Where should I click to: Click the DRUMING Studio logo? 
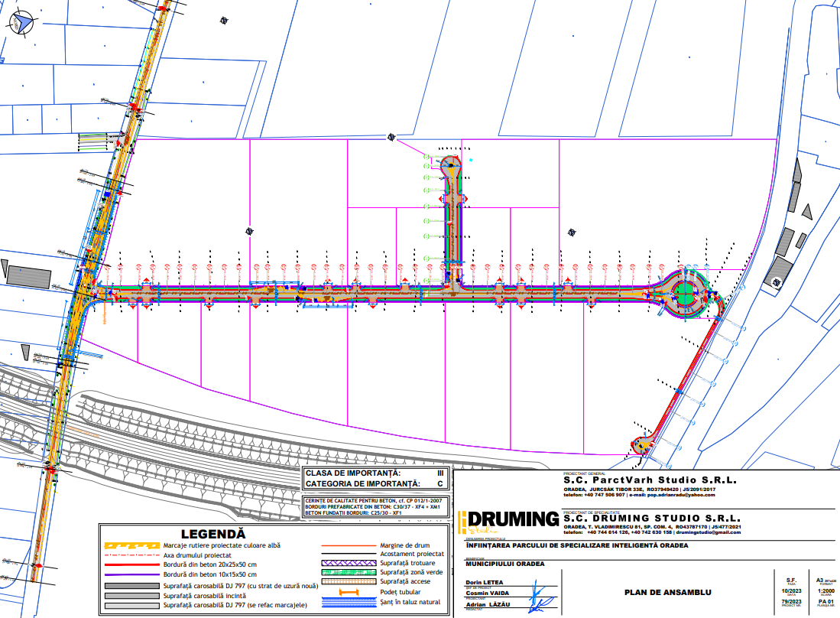(x=509, y=522)
